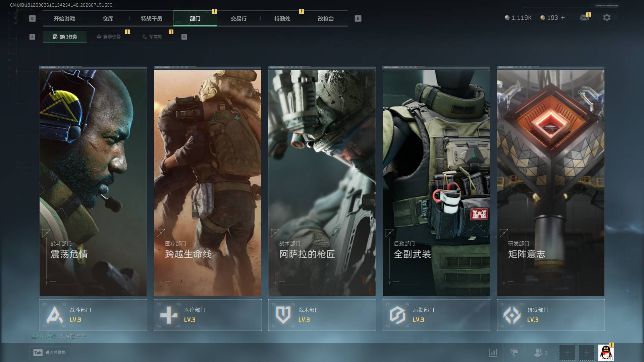This screenshot has height=362, width=644.
Task: Open the 阿萨拉的枪匠 tactical card
Action: 322,181
